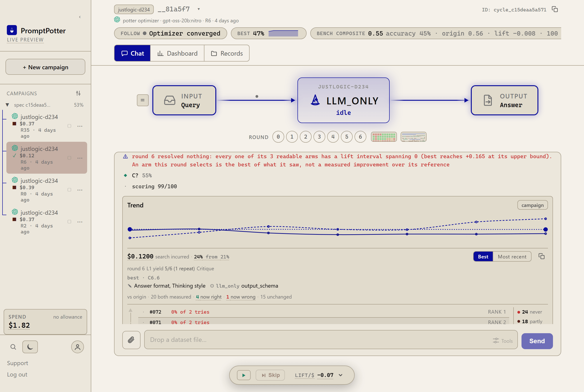The height and width of the screenshot is (392, 584).
Task: Select round 5
Action: (347, 137)
